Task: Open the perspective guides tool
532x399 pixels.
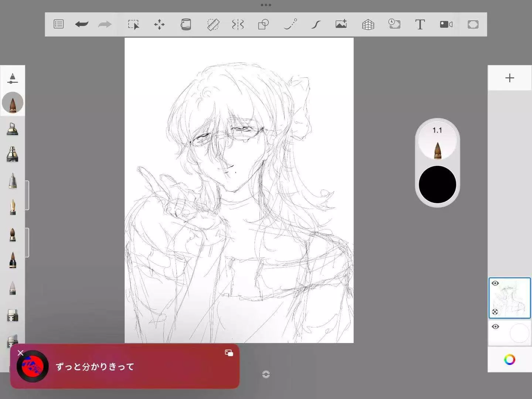Action: (368, 25)
